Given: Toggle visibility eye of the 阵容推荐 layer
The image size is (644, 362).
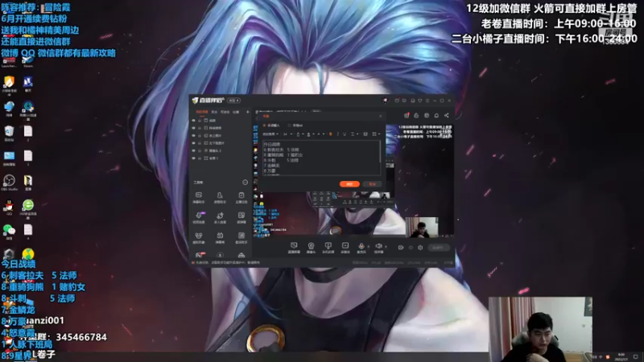Looking at the screenshot, I should (x=194, y=128).
